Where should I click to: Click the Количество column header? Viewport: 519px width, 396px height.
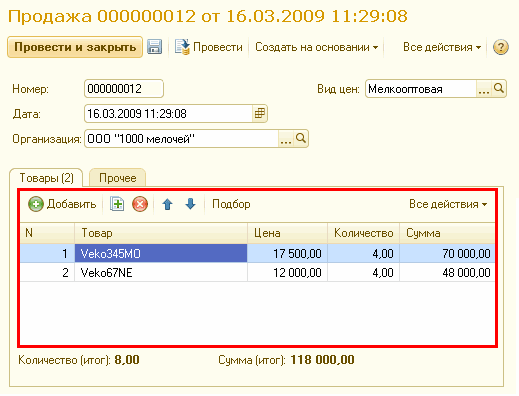[363, 233]
